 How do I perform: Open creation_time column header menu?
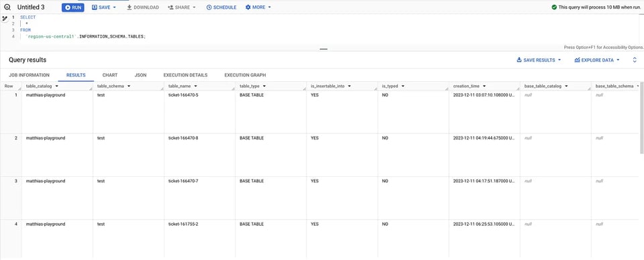[484, 86]
